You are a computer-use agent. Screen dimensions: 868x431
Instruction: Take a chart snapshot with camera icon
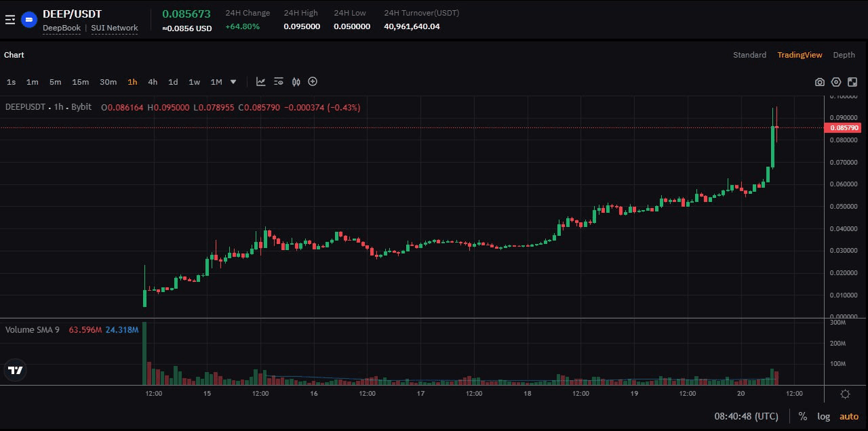[x=820, y=82]
